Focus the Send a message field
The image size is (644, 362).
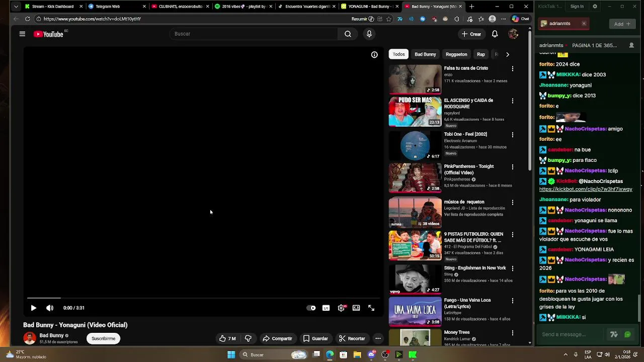pyautogui.click(x=571, y=334)
